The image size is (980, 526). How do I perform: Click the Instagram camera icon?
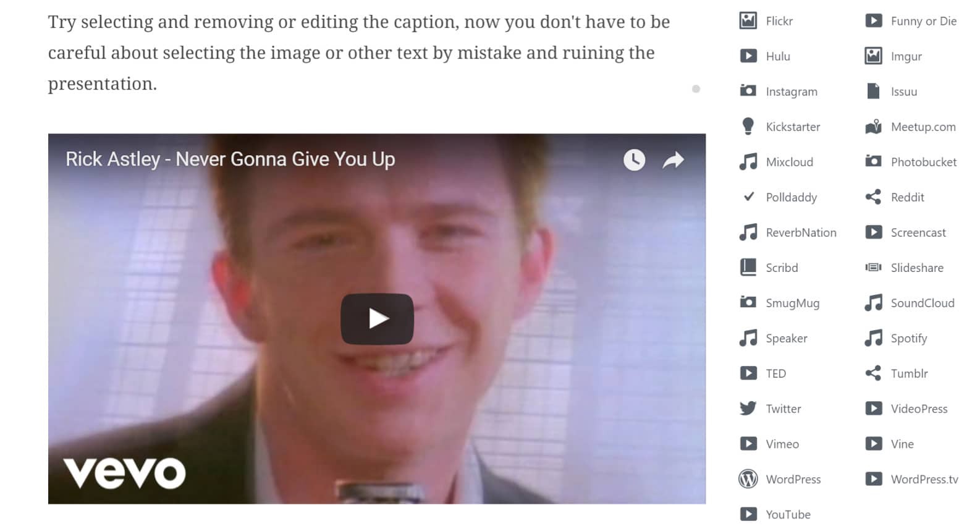coord(748,91)
